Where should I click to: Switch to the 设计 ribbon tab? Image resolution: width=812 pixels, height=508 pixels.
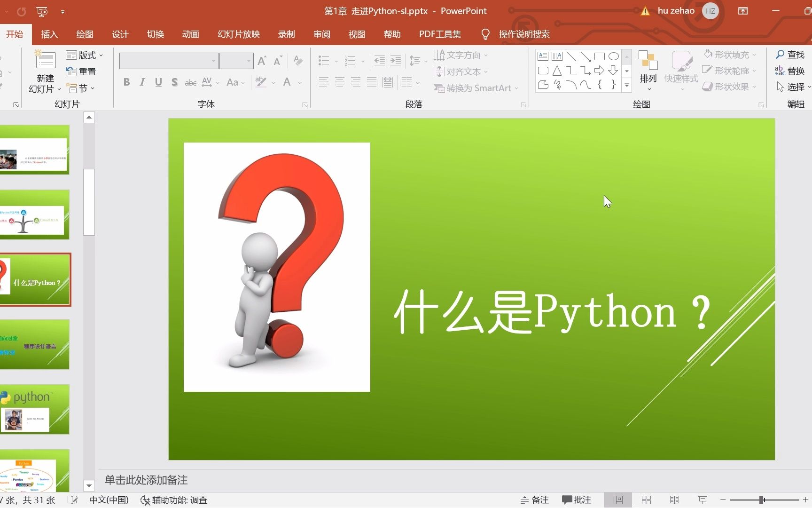tap(119, 34)
